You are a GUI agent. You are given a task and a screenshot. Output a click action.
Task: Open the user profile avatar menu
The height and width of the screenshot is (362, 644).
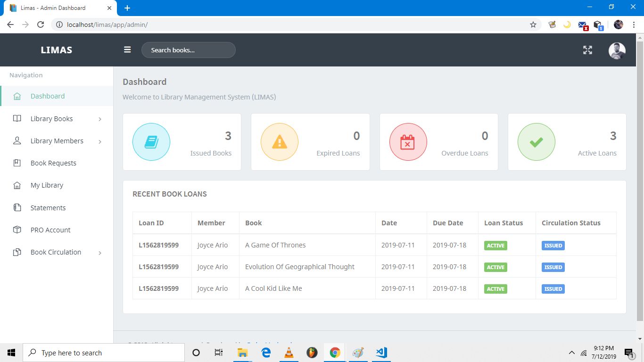(617, 50)
